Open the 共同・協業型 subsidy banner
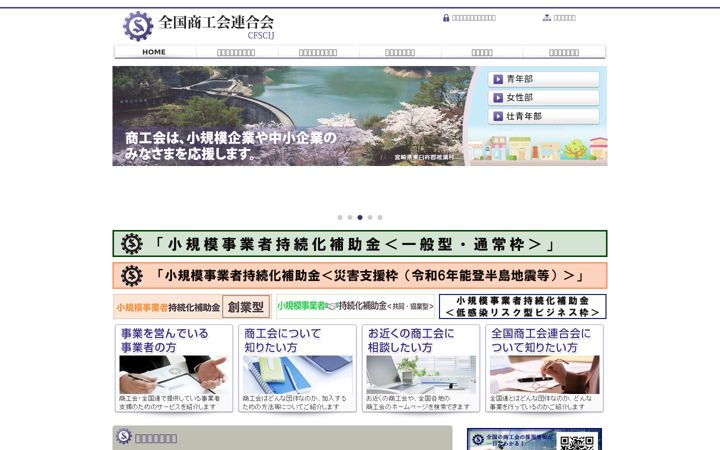 356,306
